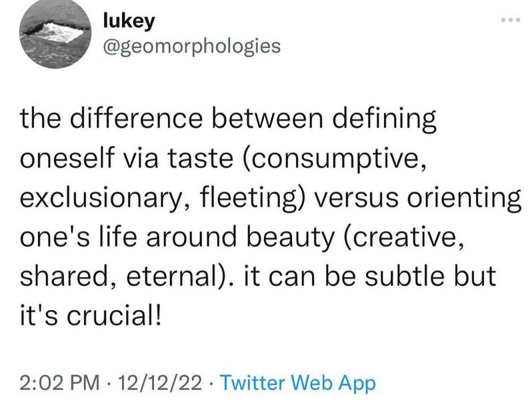Click the display name lukey
This screenshot has width=532, height=400.
[129, 22]
